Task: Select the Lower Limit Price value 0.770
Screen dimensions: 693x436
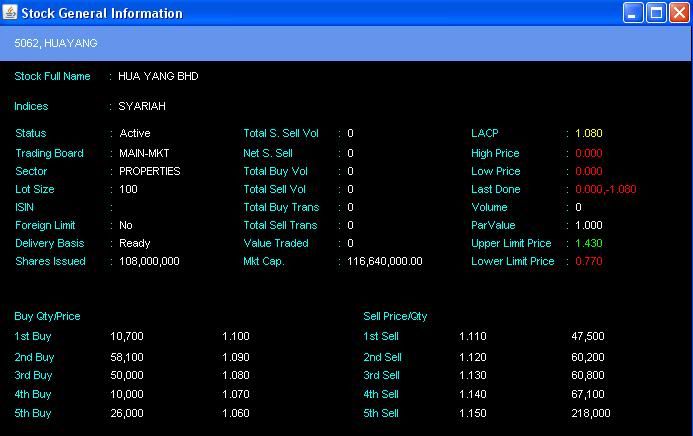Action: coord(589,261)
